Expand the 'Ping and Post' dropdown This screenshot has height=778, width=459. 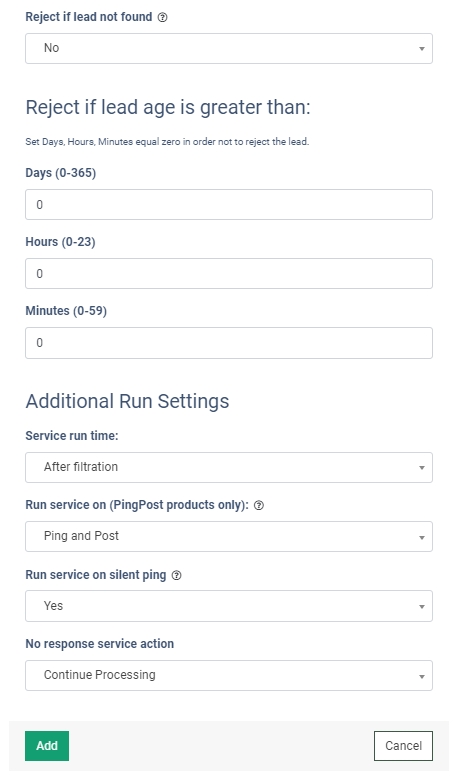click(229, 536)
